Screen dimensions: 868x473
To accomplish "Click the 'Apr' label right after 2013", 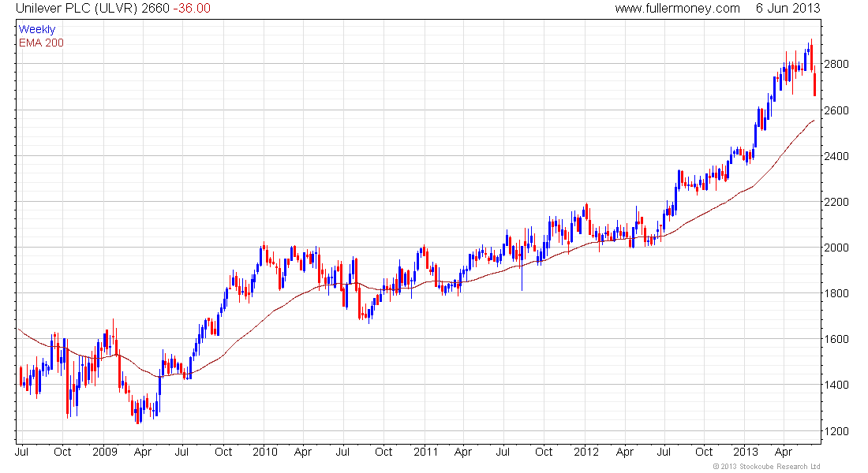I will pos(784,453).
